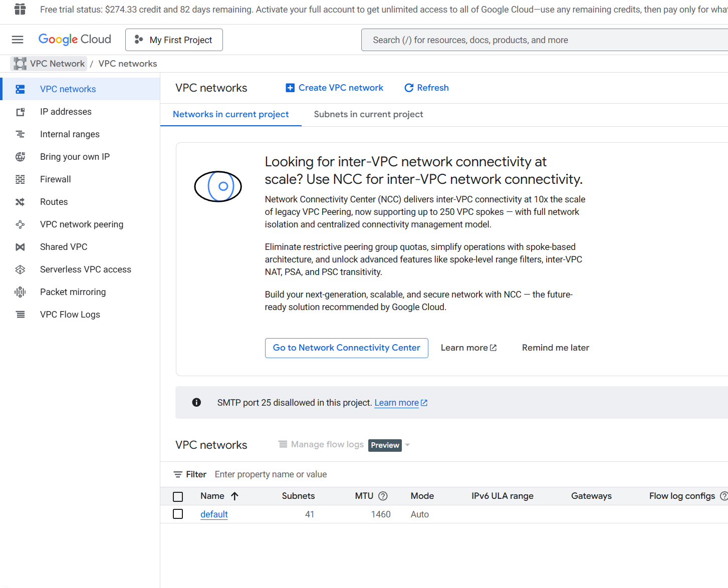Click the Internal ranges sidebar icon
The width and height of the screenshot is (728, 588).
20,134
